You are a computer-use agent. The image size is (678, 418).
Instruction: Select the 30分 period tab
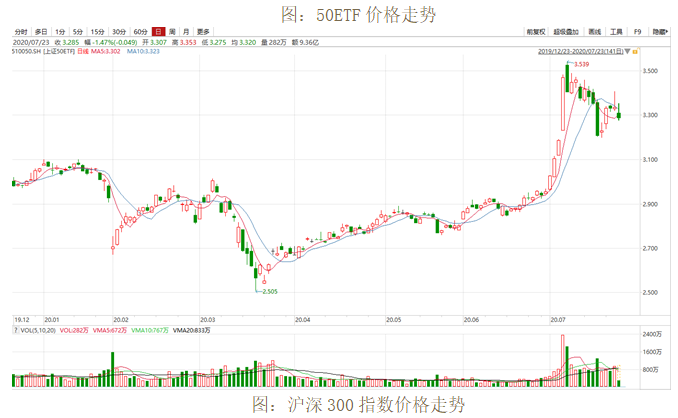(x=119, y=32)
